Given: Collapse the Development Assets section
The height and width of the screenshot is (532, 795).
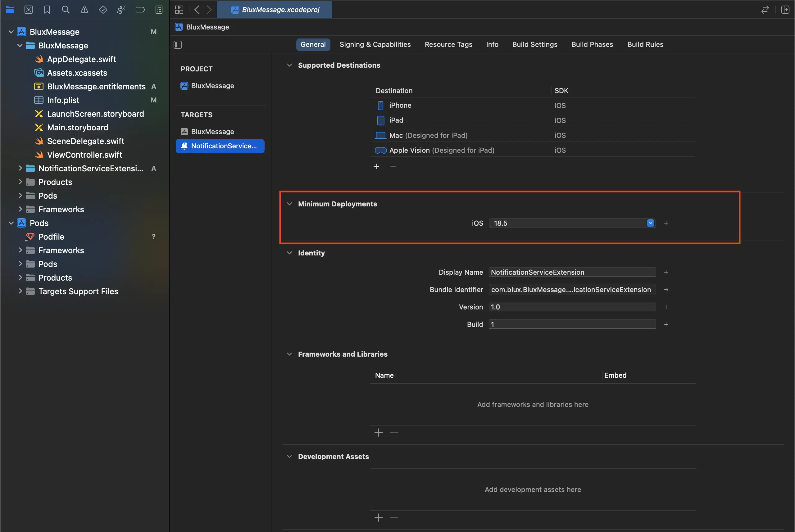Looking at the screenshot, I should coord(289,456).
